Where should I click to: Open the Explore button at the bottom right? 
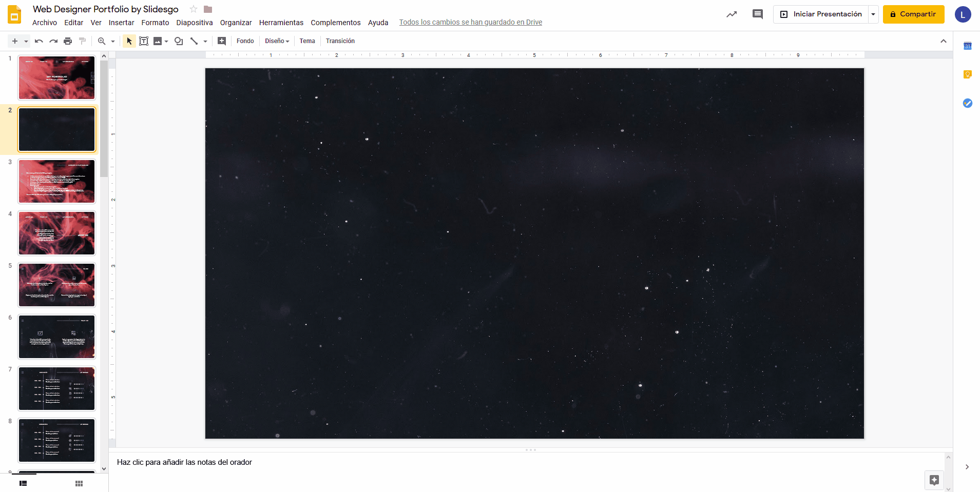pos(934,480)
